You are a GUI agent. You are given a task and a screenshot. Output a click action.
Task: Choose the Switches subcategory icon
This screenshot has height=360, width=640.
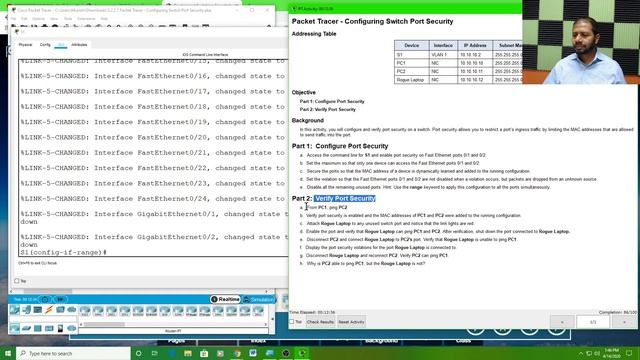[26, 328]
